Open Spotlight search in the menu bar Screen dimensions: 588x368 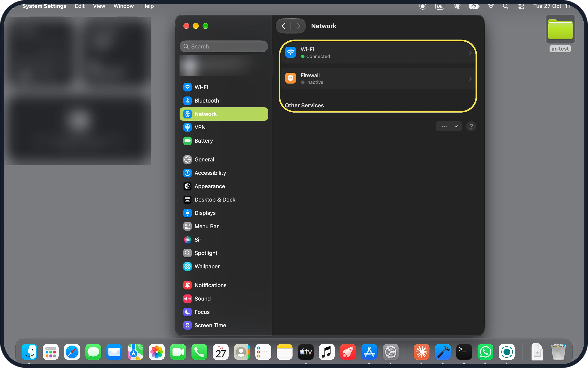pos(506,6)
